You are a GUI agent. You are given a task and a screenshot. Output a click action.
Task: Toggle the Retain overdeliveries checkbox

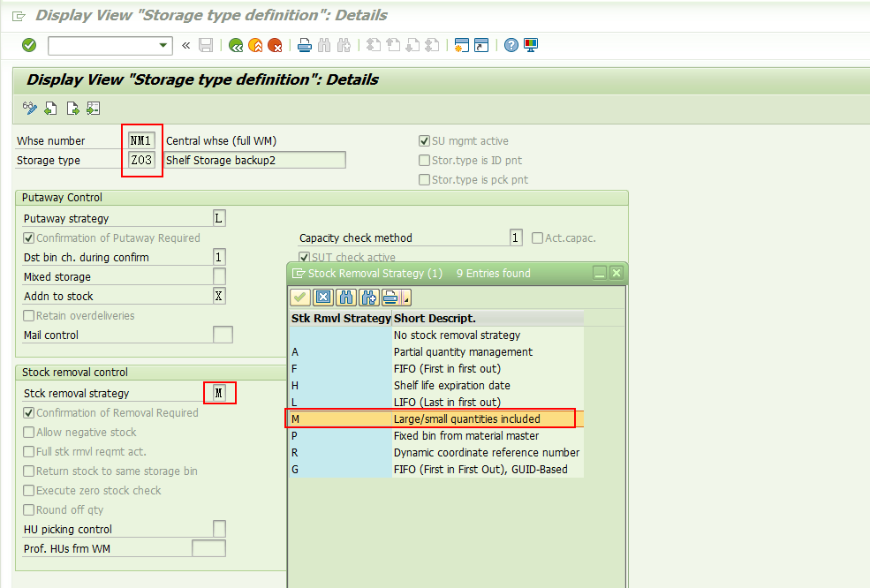click(29, 316)
